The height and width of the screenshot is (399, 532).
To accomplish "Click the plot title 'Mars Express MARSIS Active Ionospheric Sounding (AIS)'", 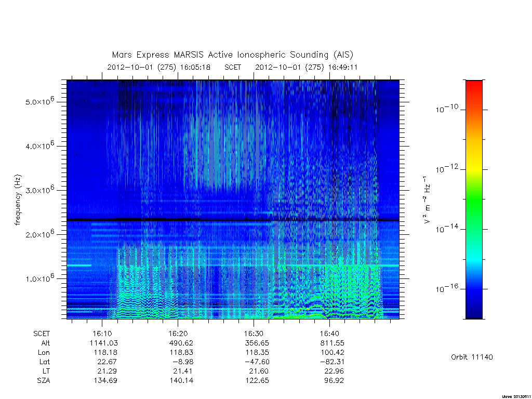I will (x=233, y=55).
